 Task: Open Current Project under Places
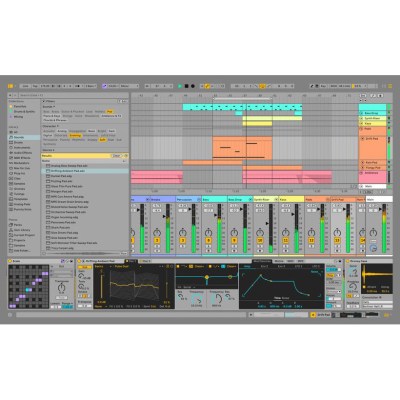(24, 235)
